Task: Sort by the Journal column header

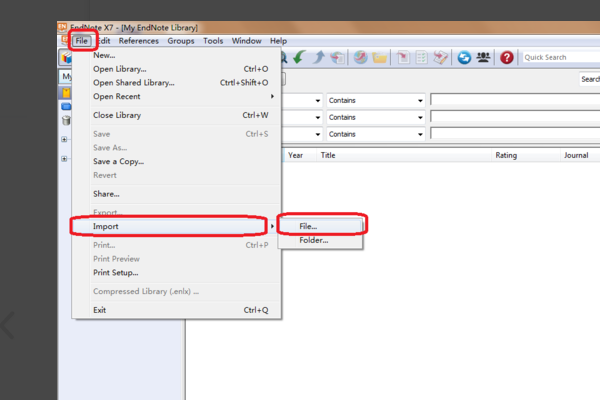Action: pyautogui.click(x=580, y=155)
